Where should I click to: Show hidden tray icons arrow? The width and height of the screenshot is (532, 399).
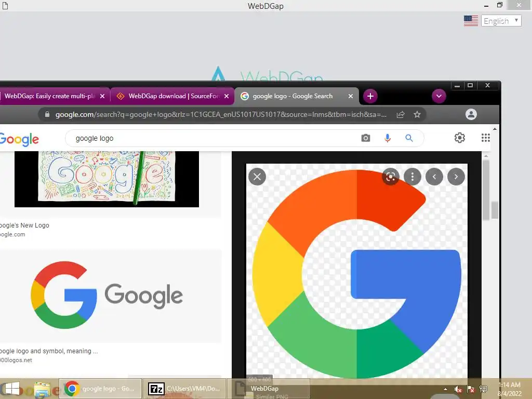click(x=445, y=389)
